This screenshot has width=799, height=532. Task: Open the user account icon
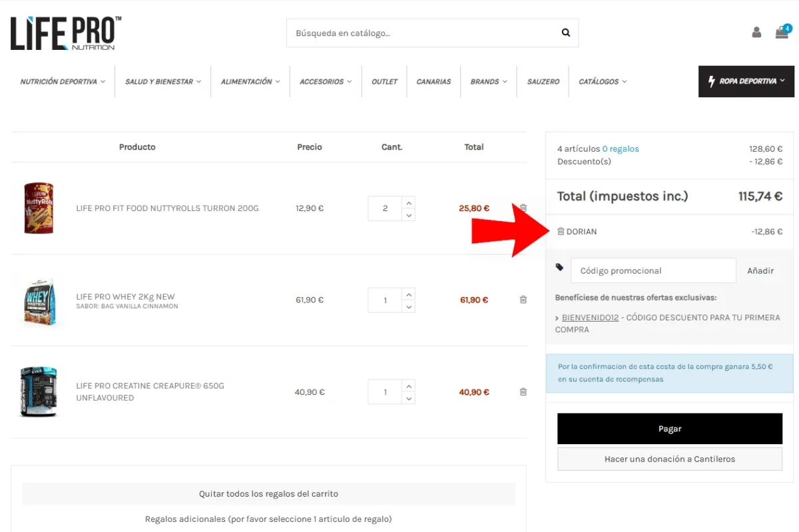click(x=756, y=32)
